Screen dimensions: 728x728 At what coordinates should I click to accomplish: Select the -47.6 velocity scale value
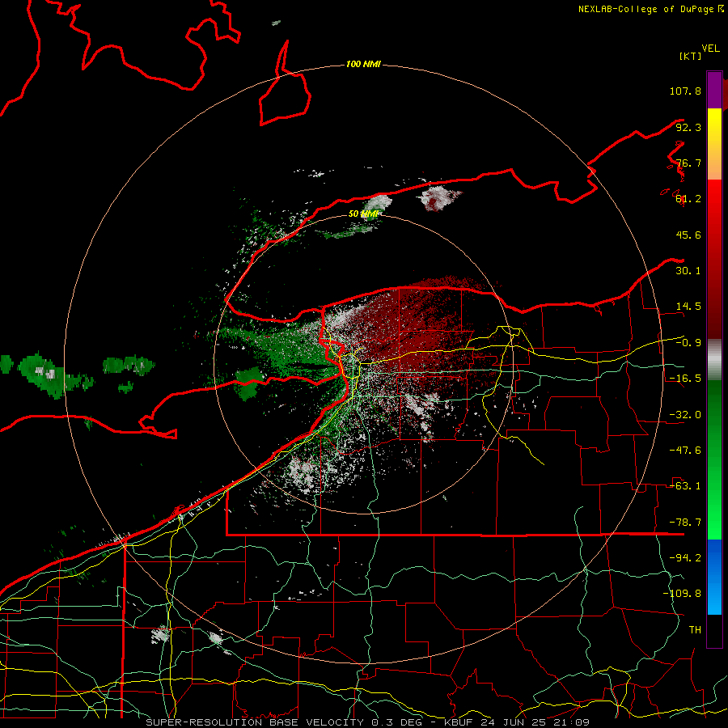tap(685, 451)
